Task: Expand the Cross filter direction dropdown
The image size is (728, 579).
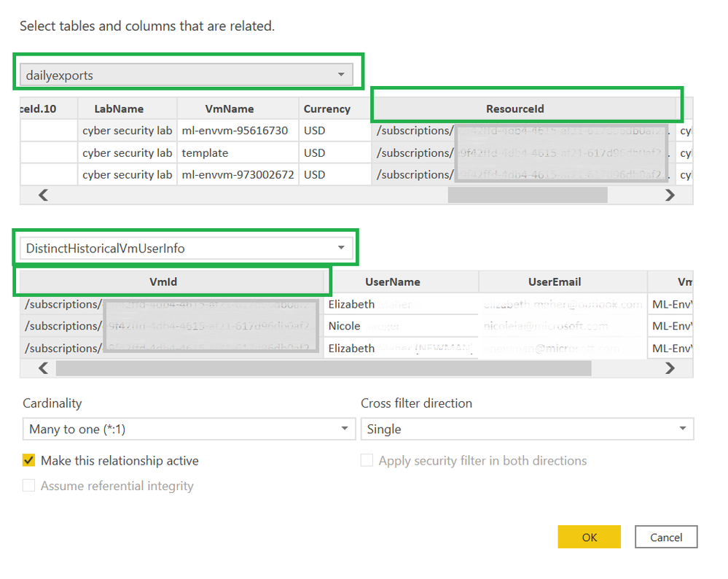Action: coord(527,429)
